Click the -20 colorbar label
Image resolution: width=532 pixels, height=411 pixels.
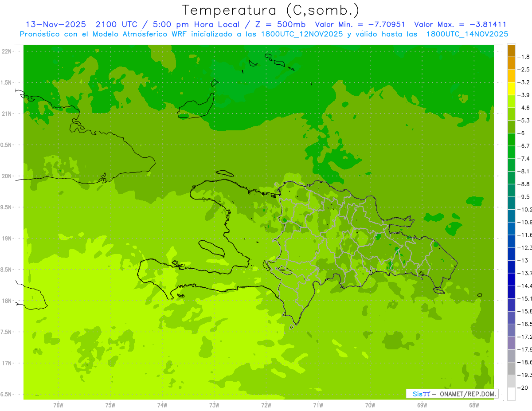523,388
